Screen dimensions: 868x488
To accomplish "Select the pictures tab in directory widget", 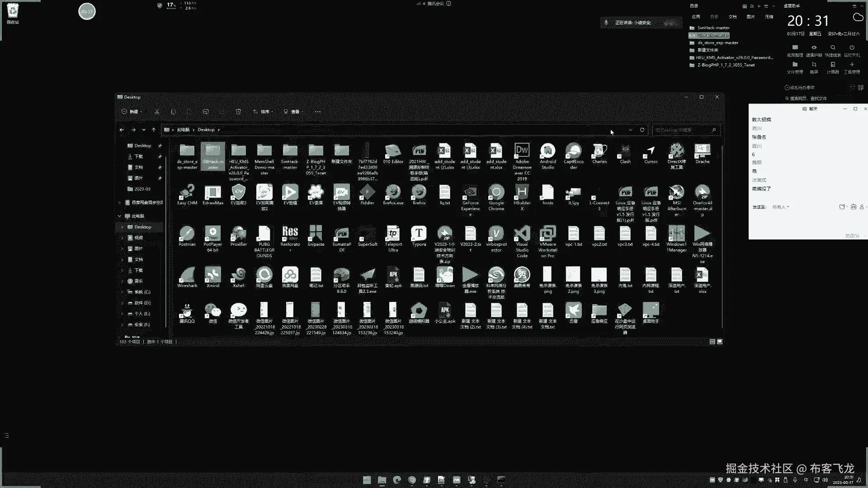I will (x=750, y=17).
